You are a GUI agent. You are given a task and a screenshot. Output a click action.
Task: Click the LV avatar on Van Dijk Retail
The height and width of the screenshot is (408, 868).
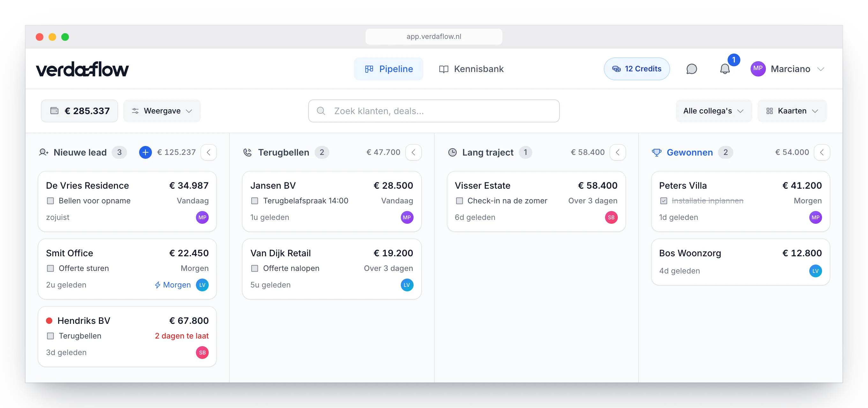click(x=407, y=285)
